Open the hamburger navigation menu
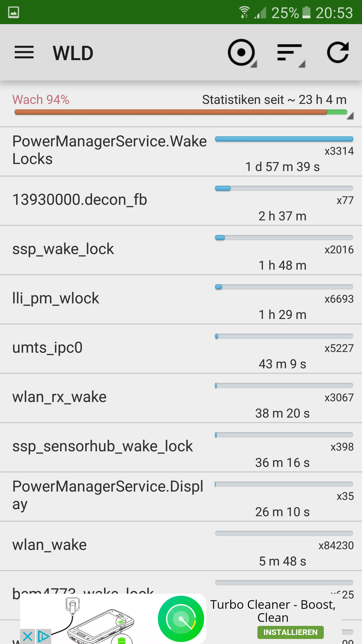The image size is (362, 644). (24, 53)
